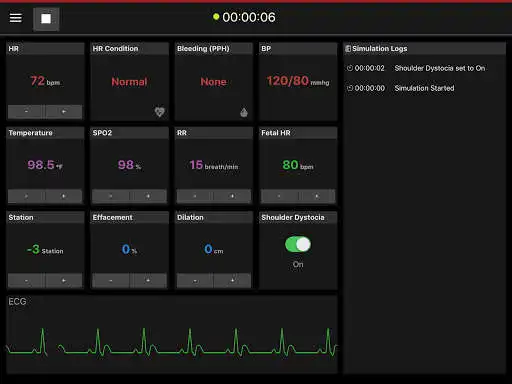Increase RR breath rate with plus
Viewport: 512px width, 384px height.
(x=232, y=196)
